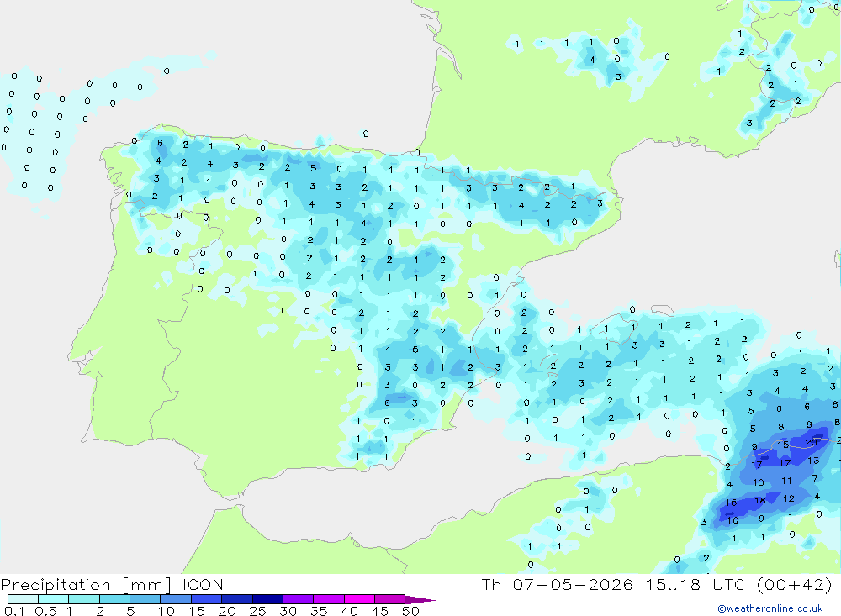This screenshot has width=841, height=616.
Task: Select the 40 to 45 mm magenta legend swatch
Action: click(x=359, y=599)
